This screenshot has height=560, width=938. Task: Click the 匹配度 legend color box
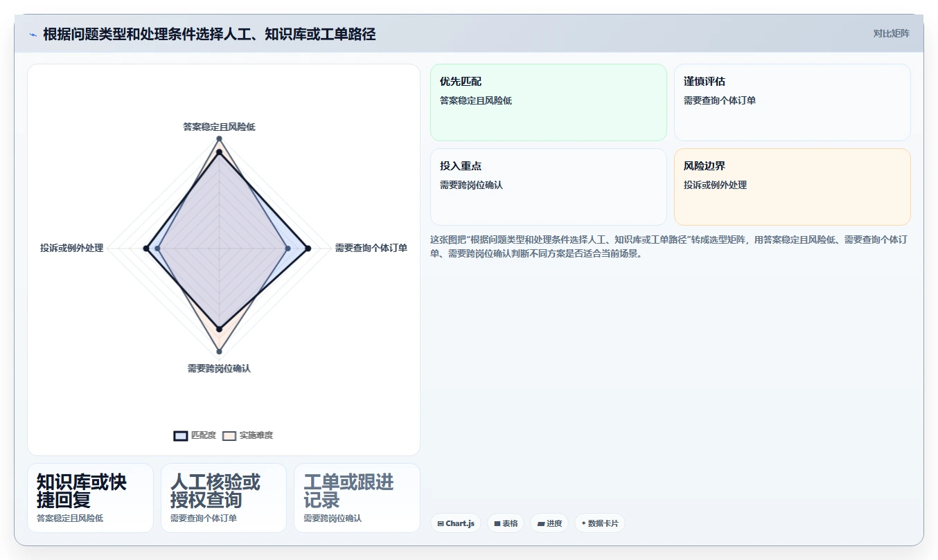[181, 435]
